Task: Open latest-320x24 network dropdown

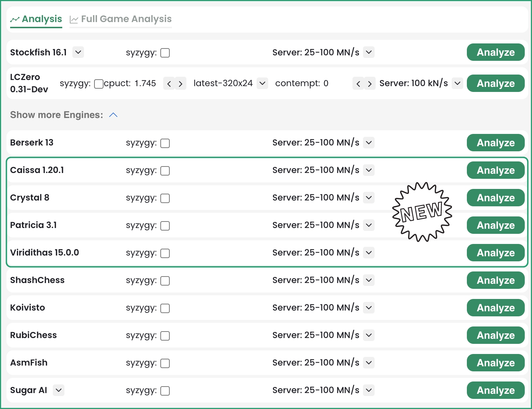Action: pyautogui.click(x=262, y=83)
